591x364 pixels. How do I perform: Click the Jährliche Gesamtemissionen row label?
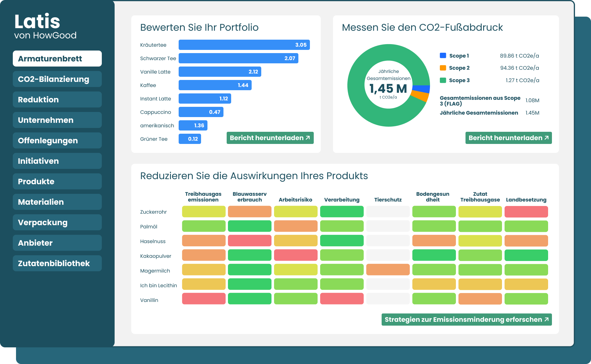(x=479, y=113)
